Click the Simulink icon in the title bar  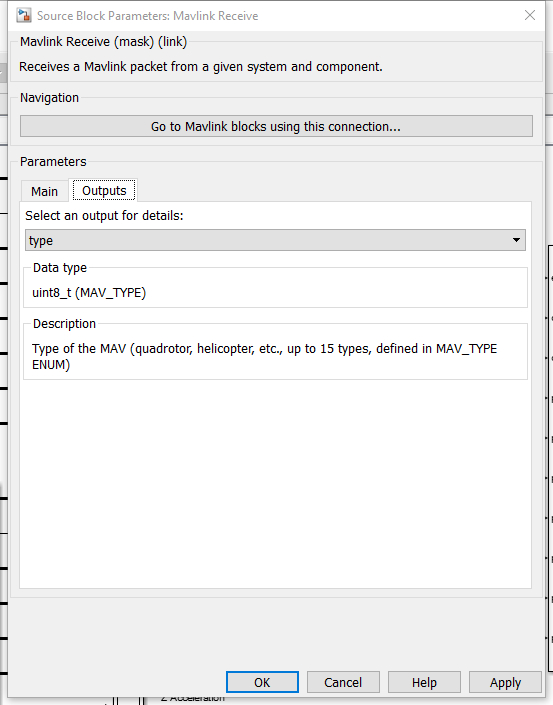23,15
